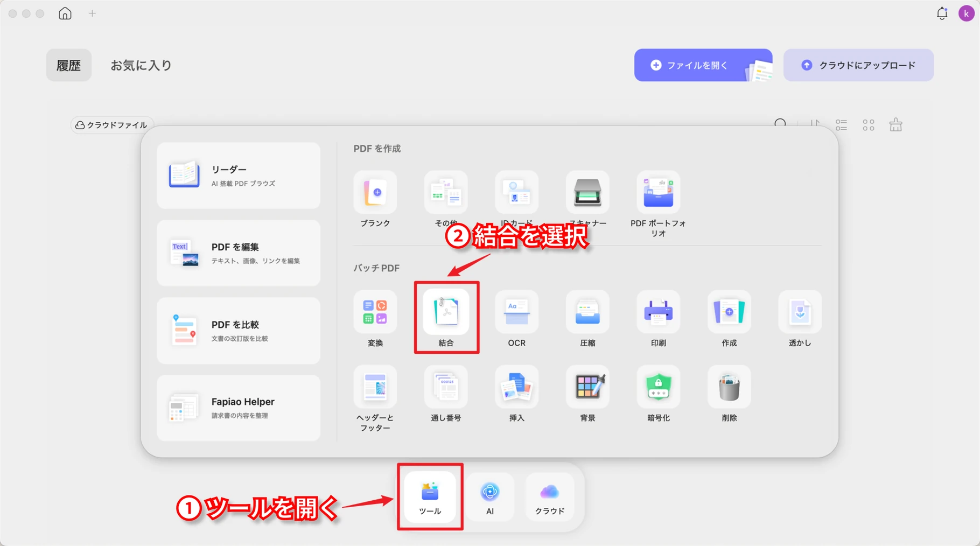The image size is (980, 546).
Task: Open the 削除 delete tool
Action: click(729, 387)
